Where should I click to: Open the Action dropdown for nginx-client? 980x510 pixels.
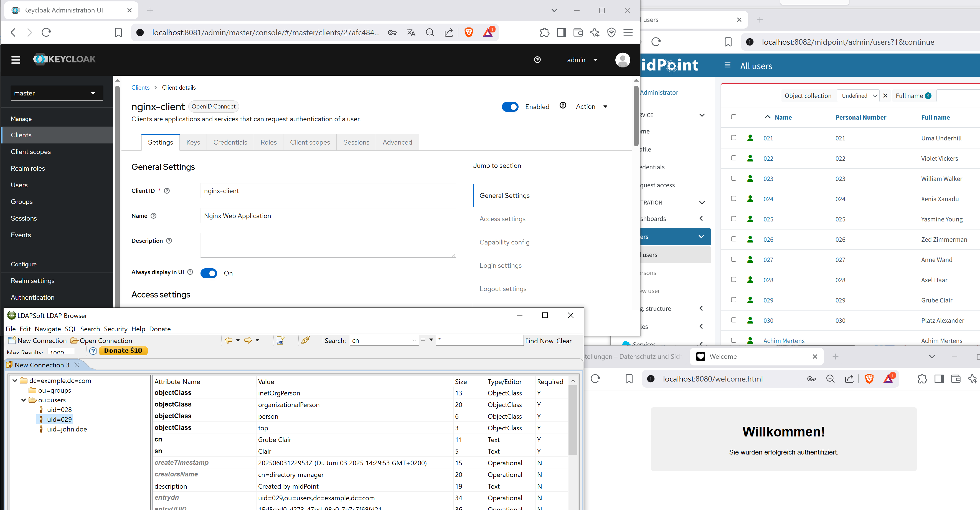[x=593, y=107]
